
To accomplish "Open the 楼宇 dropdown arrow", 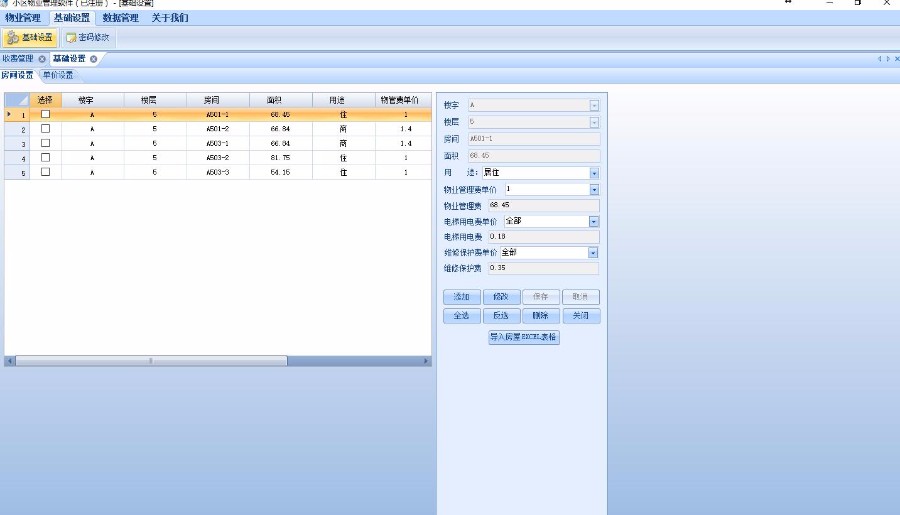I will point(594,106).
